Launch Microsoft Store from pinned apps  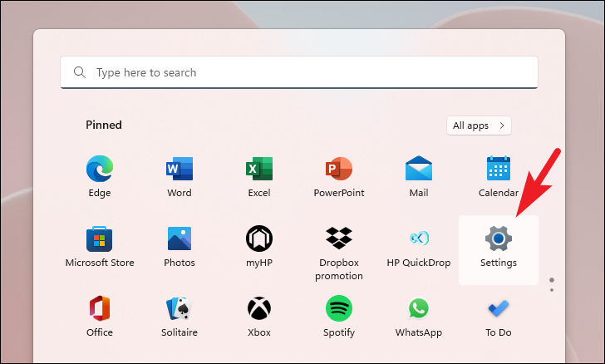pos(100,239)
